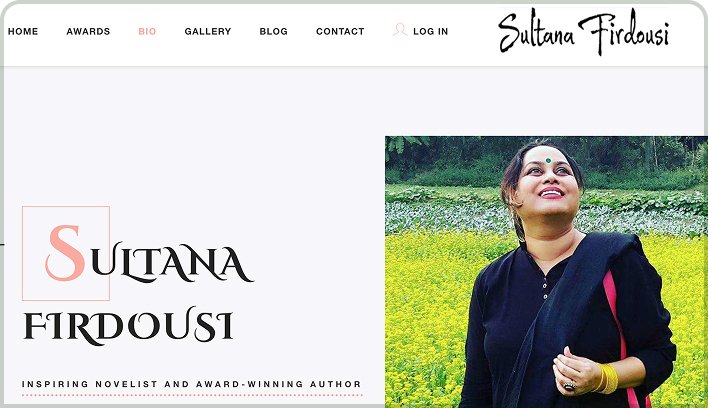
Task: Click the pink dotted line under tagline
Action: click(x=192, y=395)
